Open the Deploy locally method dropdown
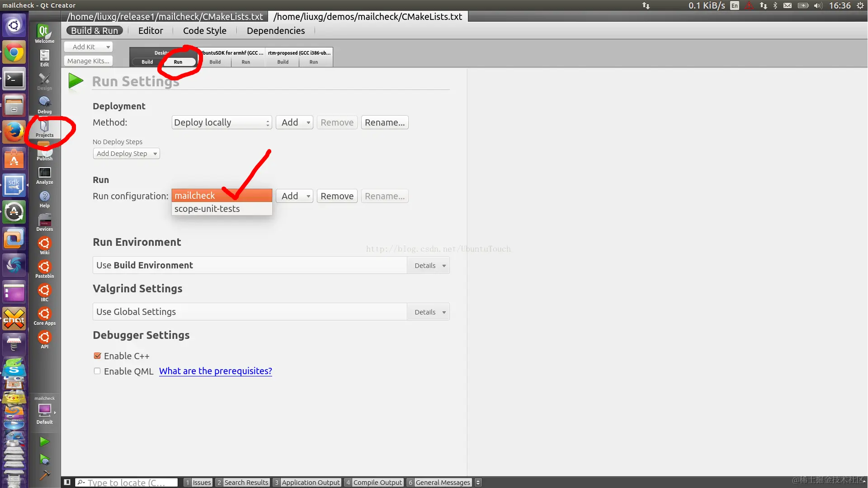The image size is (868, 488). [222, 122]
